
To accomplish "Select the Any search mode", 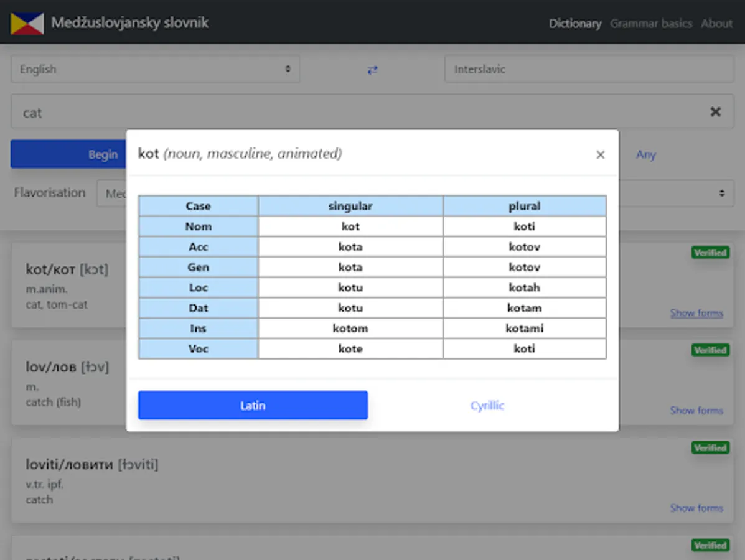I will click(x=646, y=154).
